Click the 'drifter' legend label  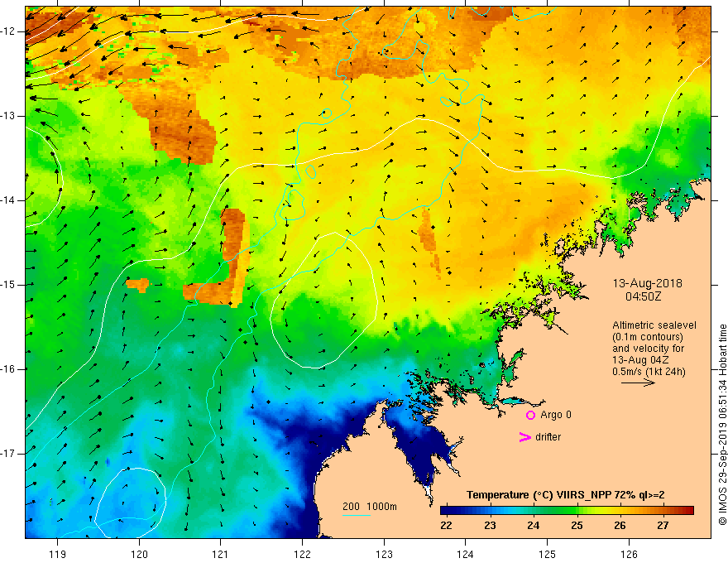coord(548,437)
